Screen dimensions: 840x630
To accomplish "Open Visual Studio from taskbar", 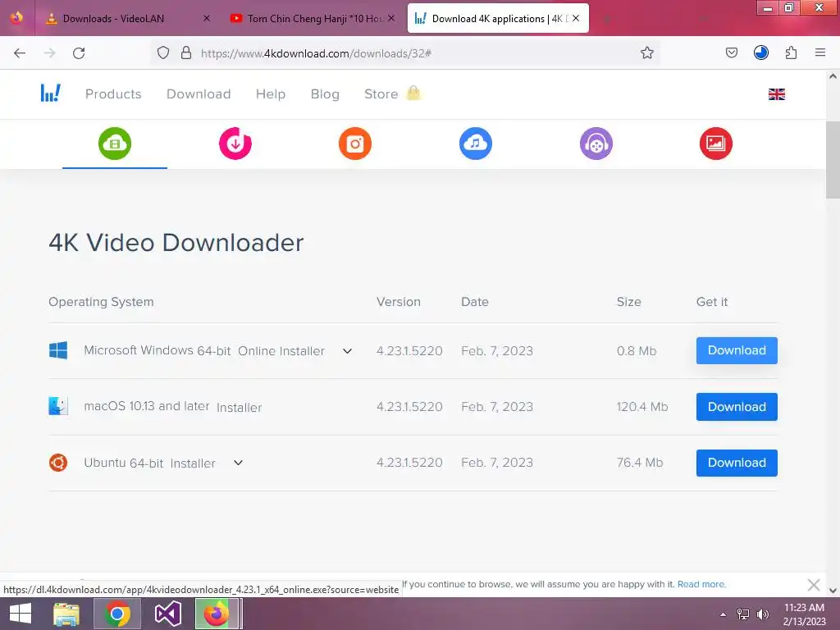I will coord(167,614).
